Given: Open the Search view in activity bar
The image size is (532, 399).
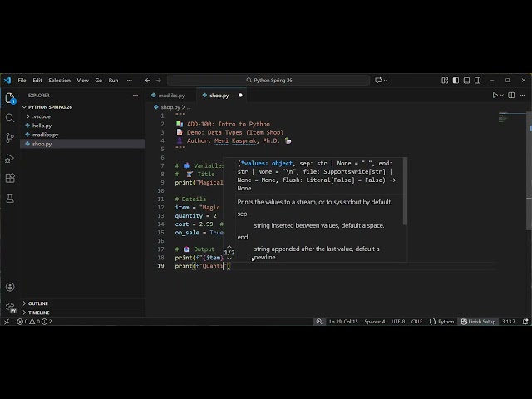Looking at the screenshot, I should (10, 117).
